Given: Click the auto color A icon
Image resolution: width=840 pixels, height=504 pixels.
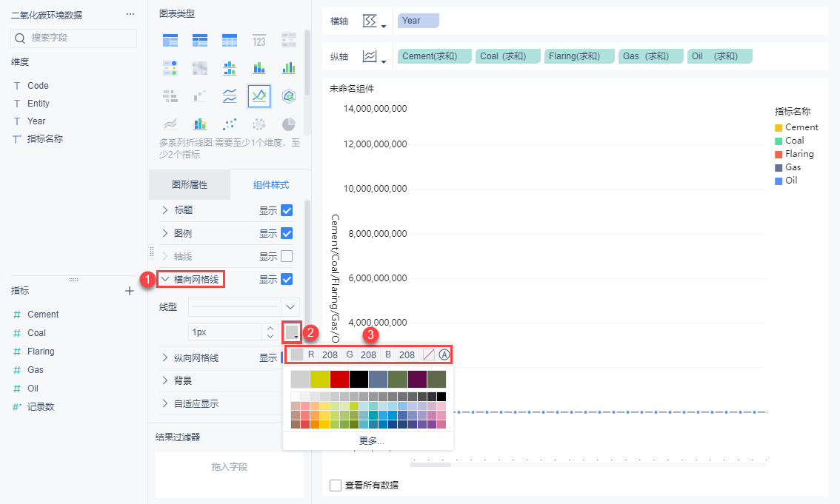Looking at the screenshot, I should click(444, 355).
